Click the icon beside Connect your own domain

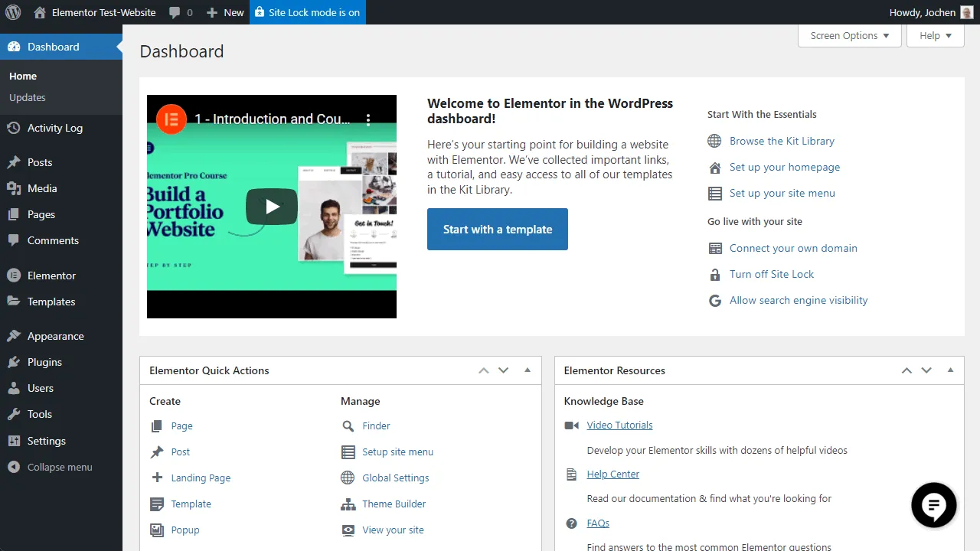[x=714, y=249]
